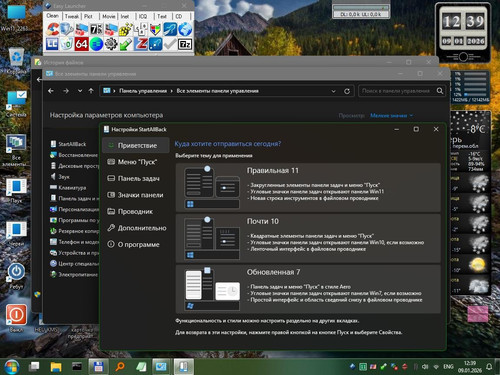Open the Корзина recycle bin desktop icon
The width and height of the screenshot is (500, 375).
(x=16, y=60)
